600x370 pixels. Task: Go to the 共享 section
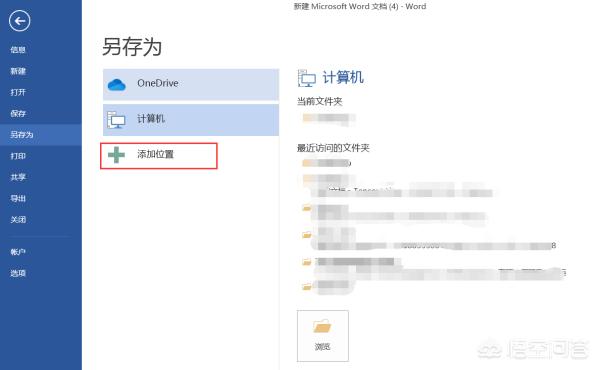click(x=18, y=177)
